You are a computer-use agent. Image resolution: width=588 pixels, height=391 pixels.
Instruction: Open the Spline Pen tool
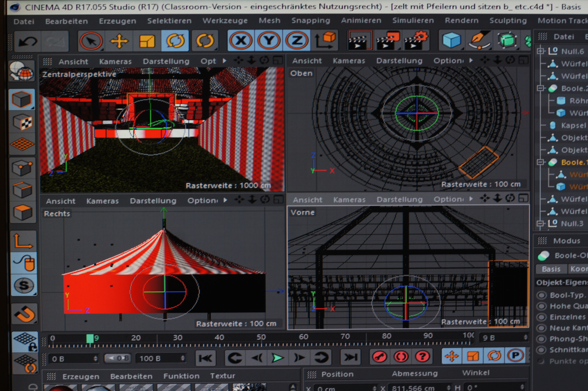(479, 40)
